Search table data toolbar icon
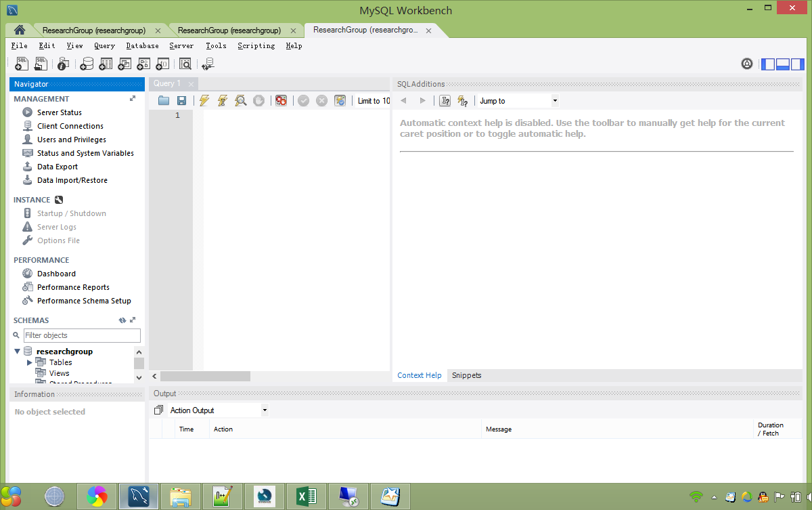The height and width of the screenshot is (510, 812). pos(185,64)
